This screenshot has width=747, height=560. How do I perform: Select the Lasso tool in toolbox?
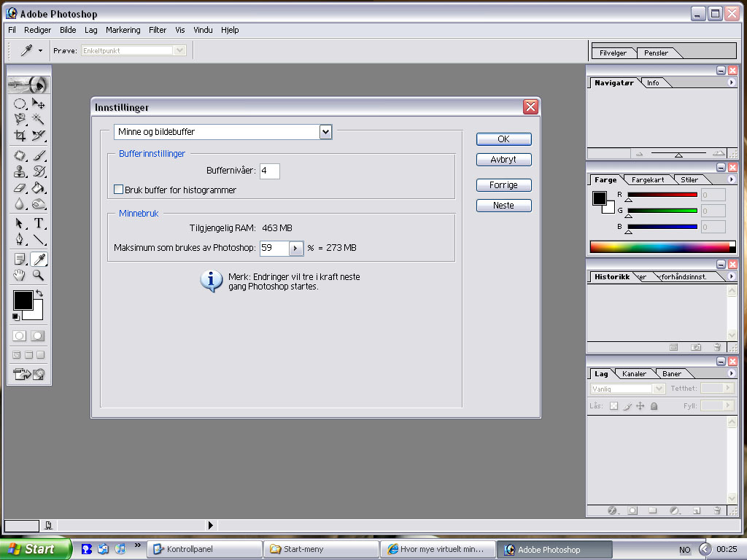click(x=20, y=119)
